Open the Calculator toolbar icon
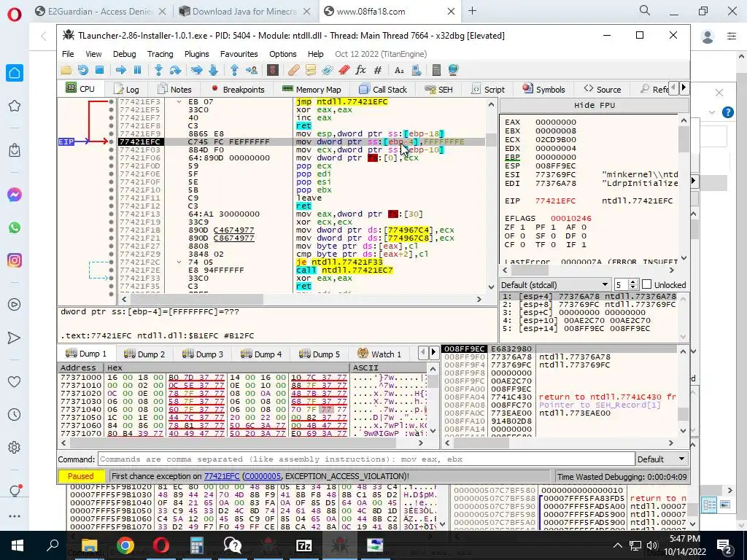747x560 pixels. tap(436, 71)
